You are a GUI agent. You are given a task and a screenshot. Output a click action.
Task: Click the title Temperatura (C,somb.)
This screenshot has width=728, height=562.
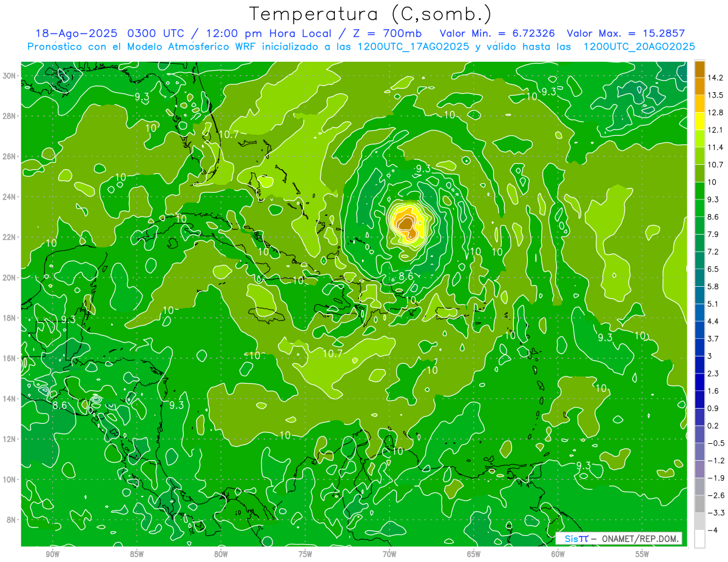pos(371,15)
